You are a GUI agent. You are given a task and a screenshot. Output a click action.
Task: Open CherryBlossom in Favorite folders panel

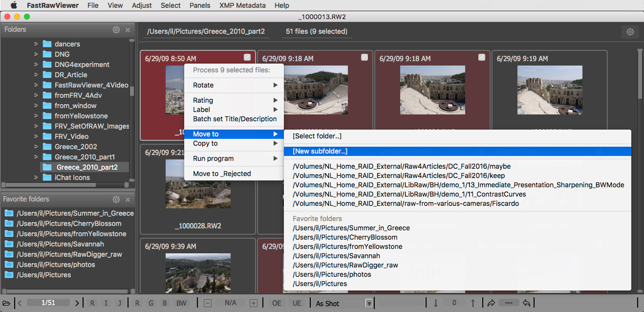68,223
